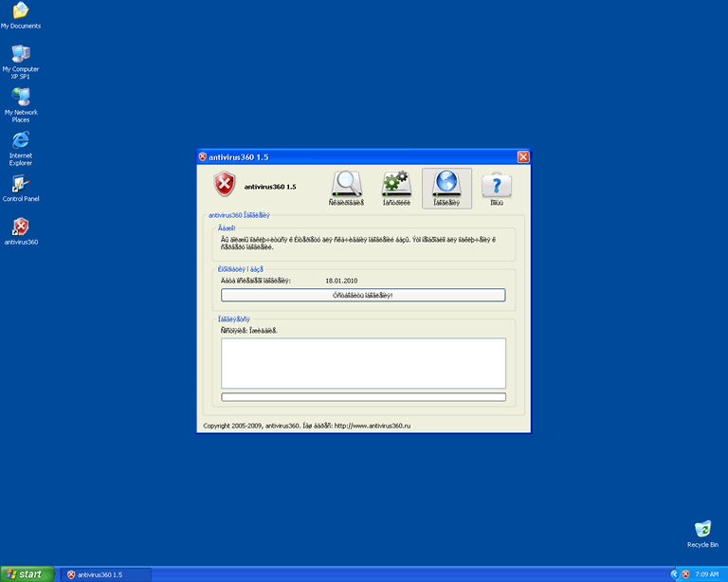Click the taskbar clock showing 7:09 AM
The height and width of the screenshot is (582, 728).
(x=706, y=574)
